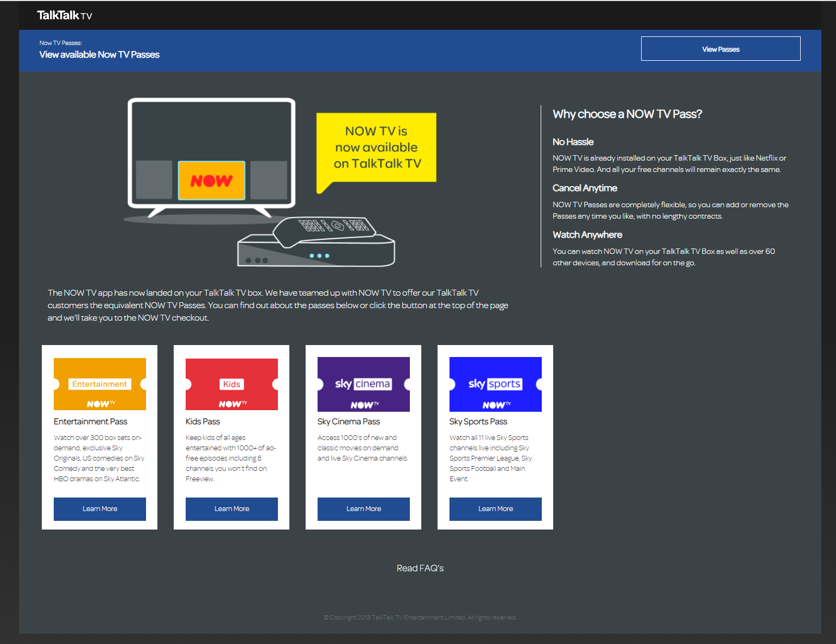The height and width of the screenshot is (644, 836).
Task: Click the TalkTalk TV logo
Action: pos(64,15)
